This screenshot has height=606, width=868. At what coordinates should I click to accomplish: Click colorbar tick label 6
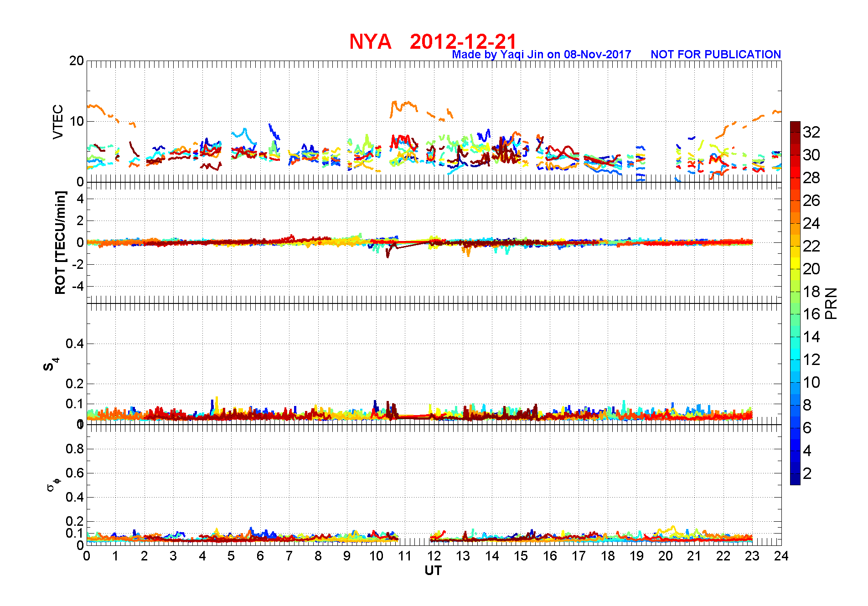tap(807, 428)
